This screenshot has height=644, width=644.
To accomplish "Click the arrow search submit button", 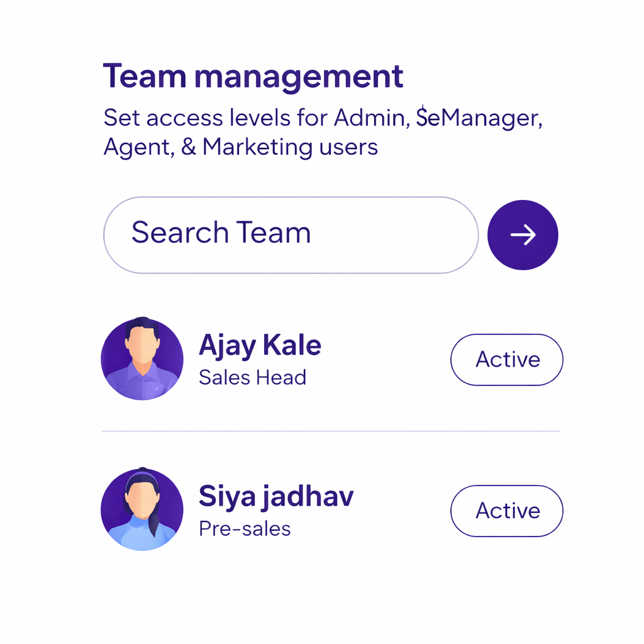I will coord(523,235).
